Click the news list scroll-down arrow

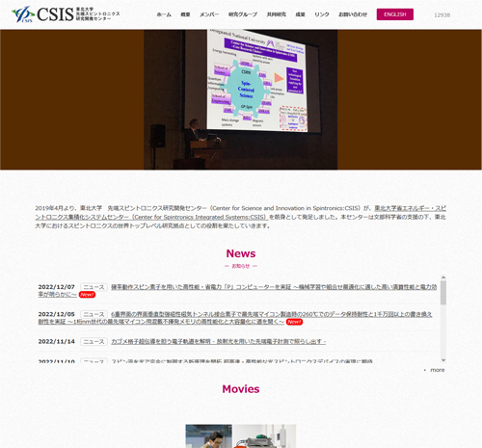pos(443,360)
